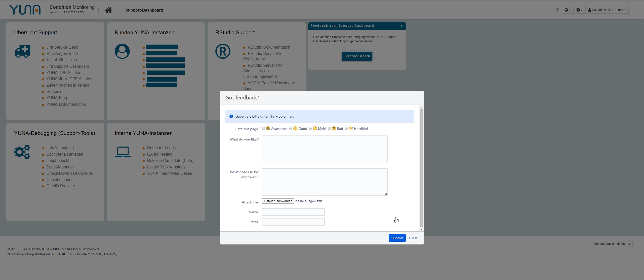Open the globe language dropdown
The height and width of the screenshot is (280, 644).
coord(568,10)
